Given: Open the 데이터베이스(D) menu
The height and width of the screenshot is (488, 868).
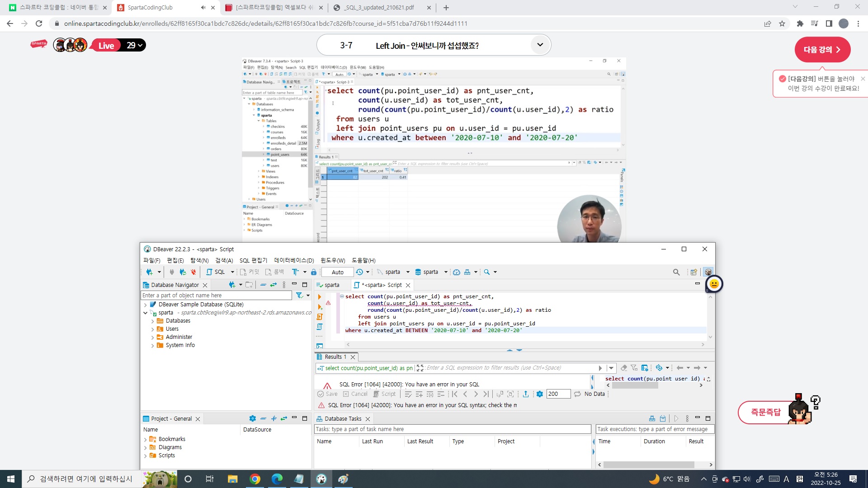Looking at the screenshot, I should [x=294, y=261].
